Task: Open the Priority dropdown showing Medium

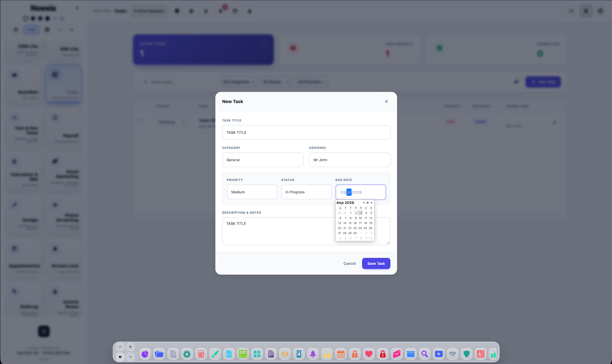Action: (x=252, y=192)
